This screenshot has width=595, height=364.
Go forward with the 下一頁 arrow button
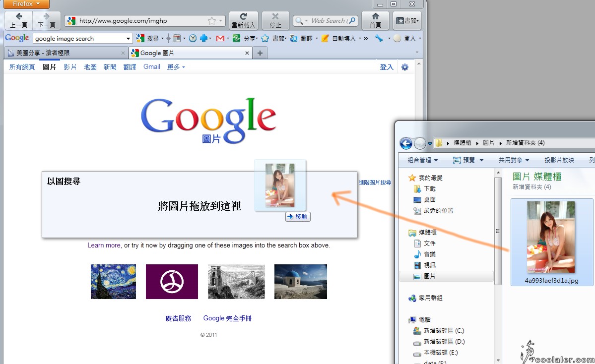[47, 20]
